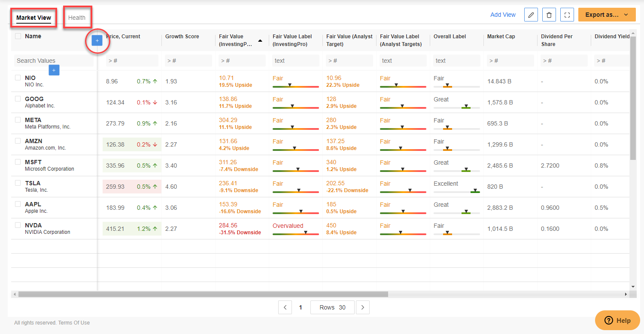Click the sort arrow on Fair Value (InvestingPro)

(x=260, y=40)
